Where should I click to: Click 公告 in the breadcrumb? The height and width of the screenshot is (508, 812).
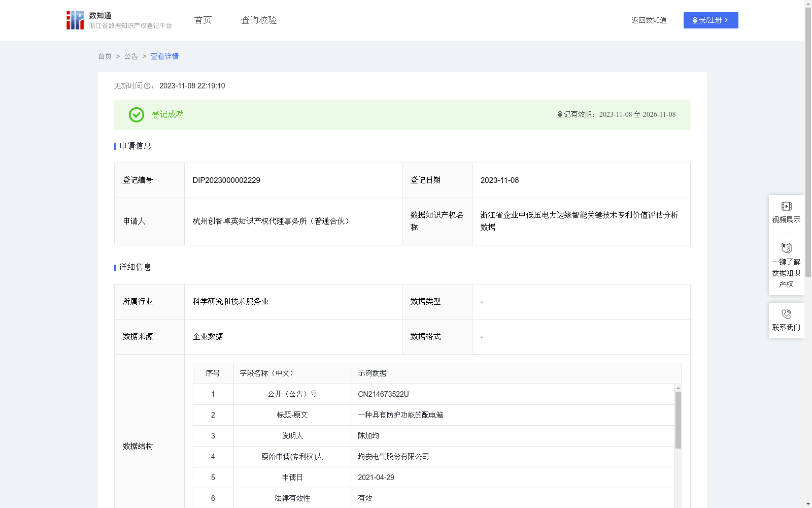[131, 56]
